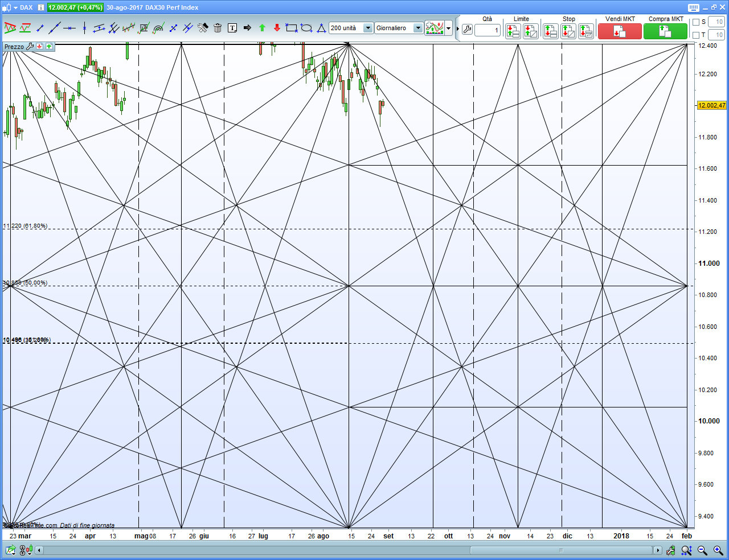Image resolution: width=729 pixels, height=560 pixels.
Task: Select the regression line tool
Action: (129, 28)
